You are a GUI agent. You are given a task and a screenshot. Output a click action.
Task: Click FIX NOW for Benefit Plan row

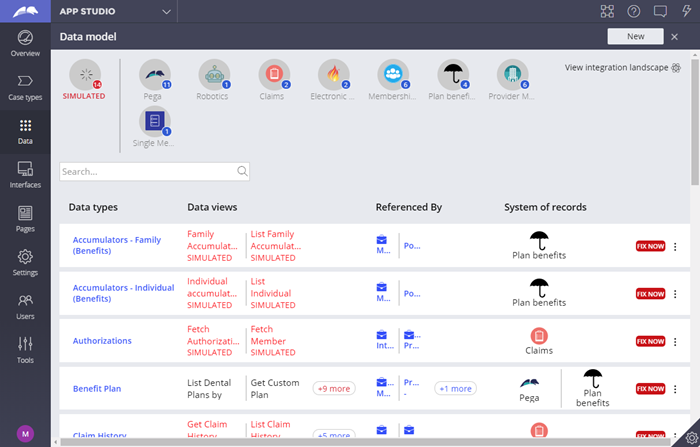point(650,389)
